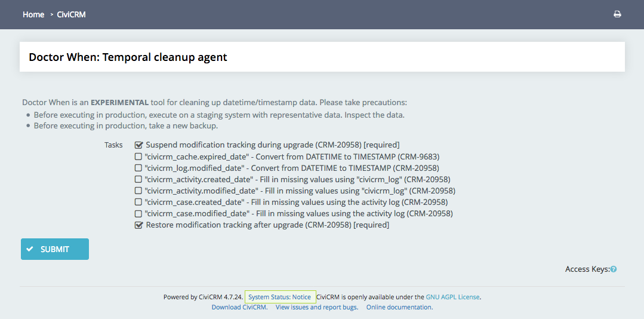Open the Access Keys help icon
Viewport: 644px width, 319px height.
(x=613, y=269)
